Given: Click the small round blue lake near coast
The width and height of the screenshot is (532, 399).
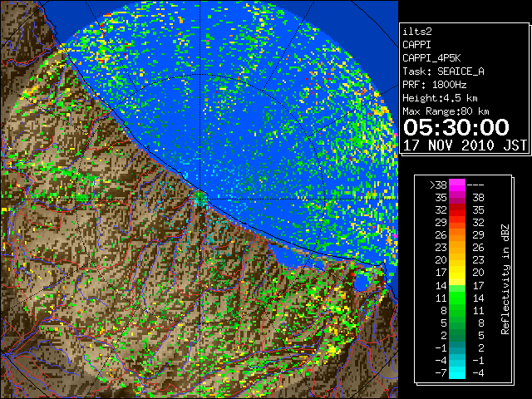Looking at the screenshot, I should [363, 283].
